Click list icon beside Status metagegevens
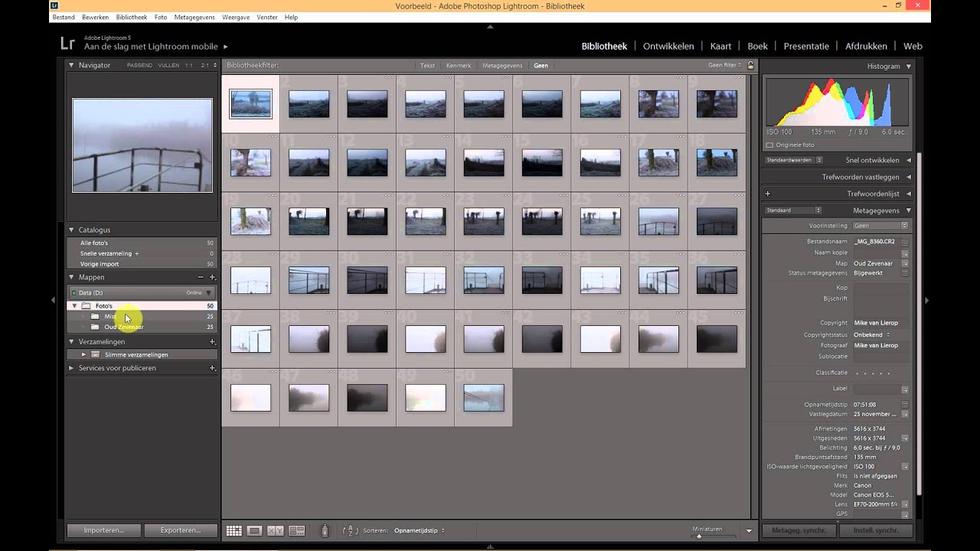Viewport: 980px width, 551px height. pyautogui.click(x=905, y=273)
